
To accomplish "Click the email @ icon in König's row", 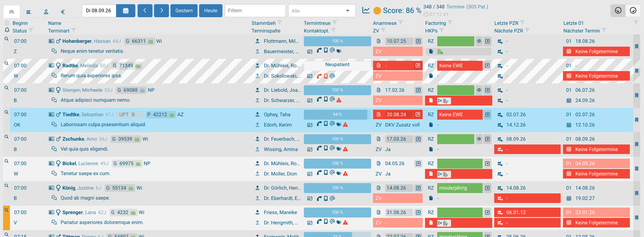I will coord(332,198).
